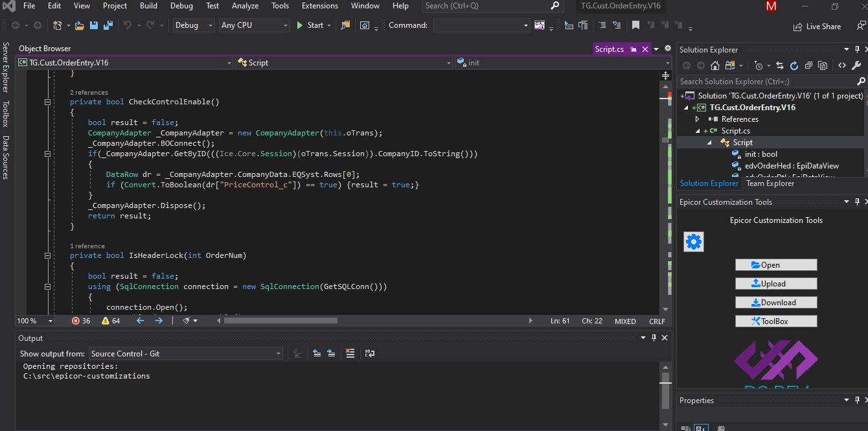Open the Server Explorer side tab
Viewport: 868px width, 431px height.
(x=6, y=68)
